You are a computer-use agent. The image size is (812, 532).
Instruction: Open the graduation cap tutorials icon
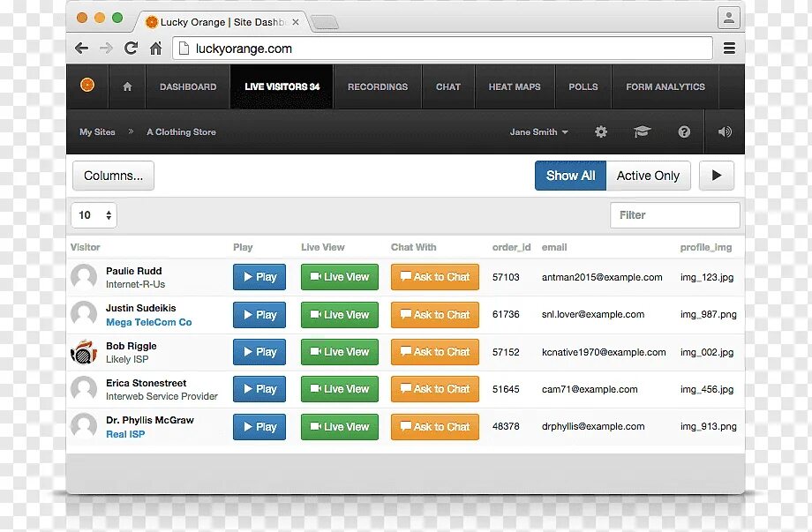click(x=643, y=132)
